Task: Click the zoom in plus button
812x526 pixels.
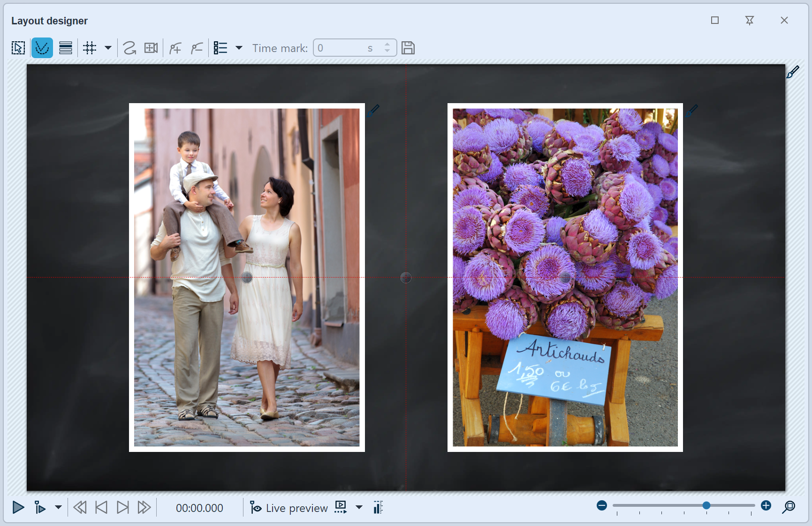Action: tap(766, 505)
